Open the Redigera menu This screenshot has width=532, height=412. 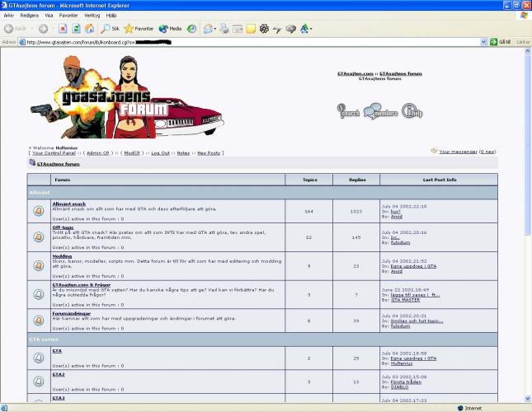(29, 15)
